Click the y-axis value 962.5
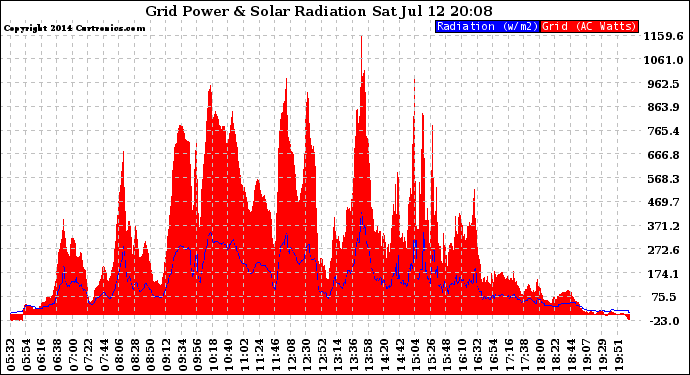The height and width of the screenshot is (375, 690). point(663,84)
